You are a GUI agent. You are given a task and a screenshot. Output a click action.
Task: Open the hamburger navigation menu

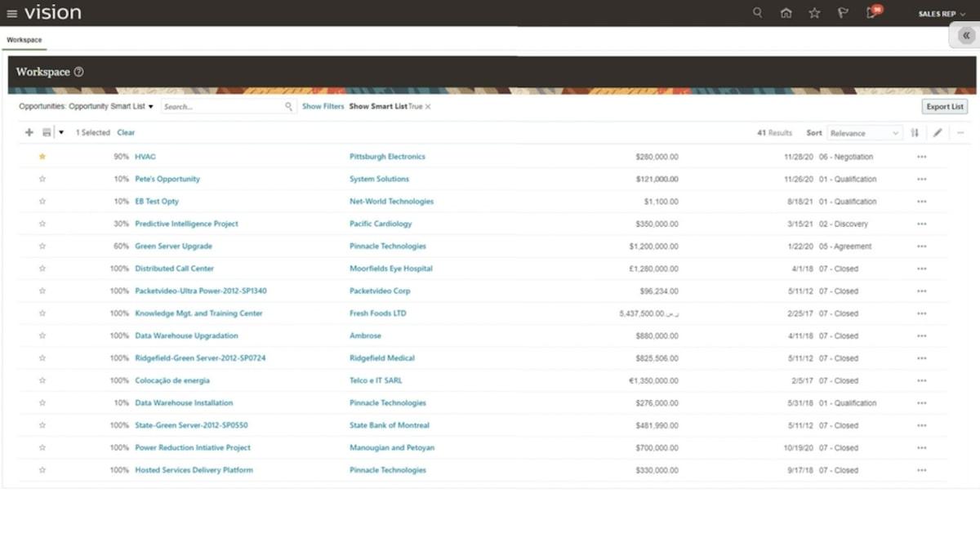pos(11,13)
